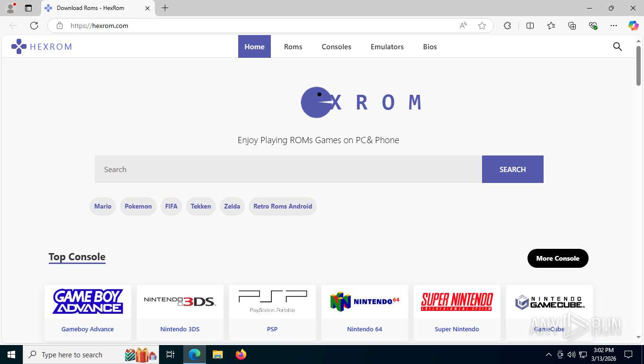The image size is (644, 364).
Task: Select the Home navigation tab
Action: tap(254, 46)
